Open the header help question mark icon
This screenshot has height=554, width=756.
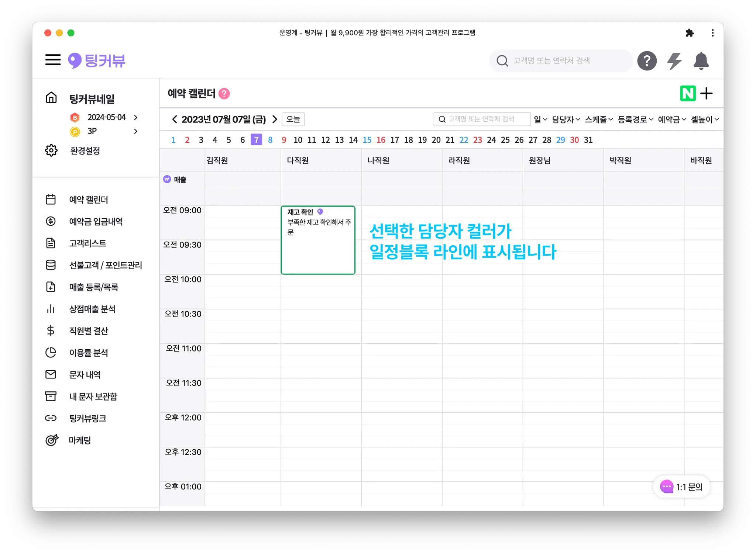coord(647,61)
